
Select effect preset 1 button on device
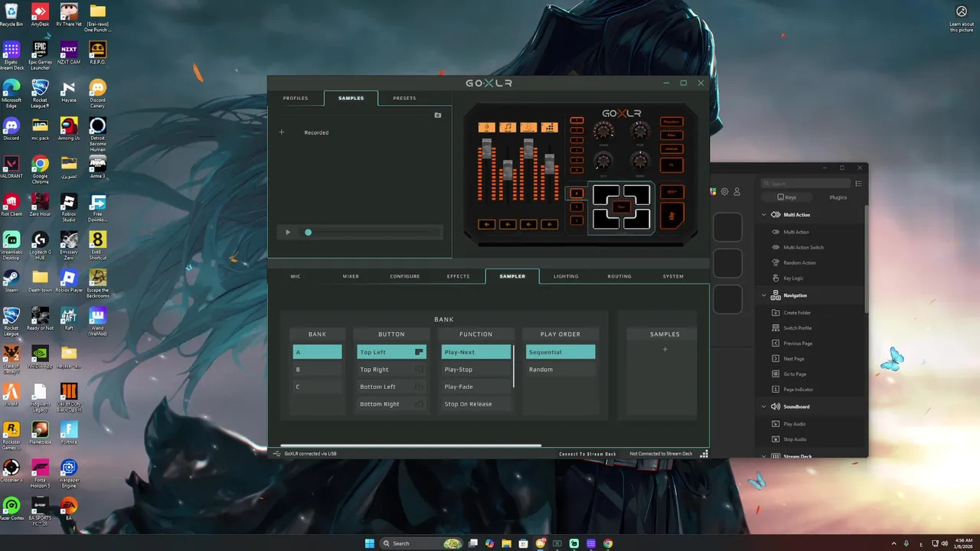pyautogui.click(x=577, y=120)
